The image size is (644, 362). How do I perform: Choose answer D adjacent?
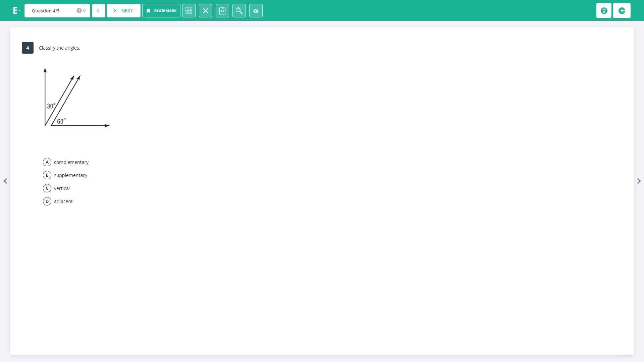tap(47, 201)
